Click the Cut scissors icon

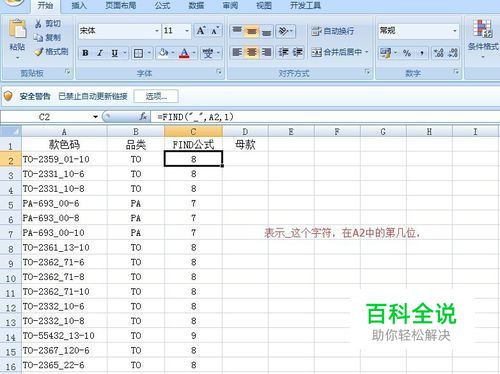pos(39,23)
